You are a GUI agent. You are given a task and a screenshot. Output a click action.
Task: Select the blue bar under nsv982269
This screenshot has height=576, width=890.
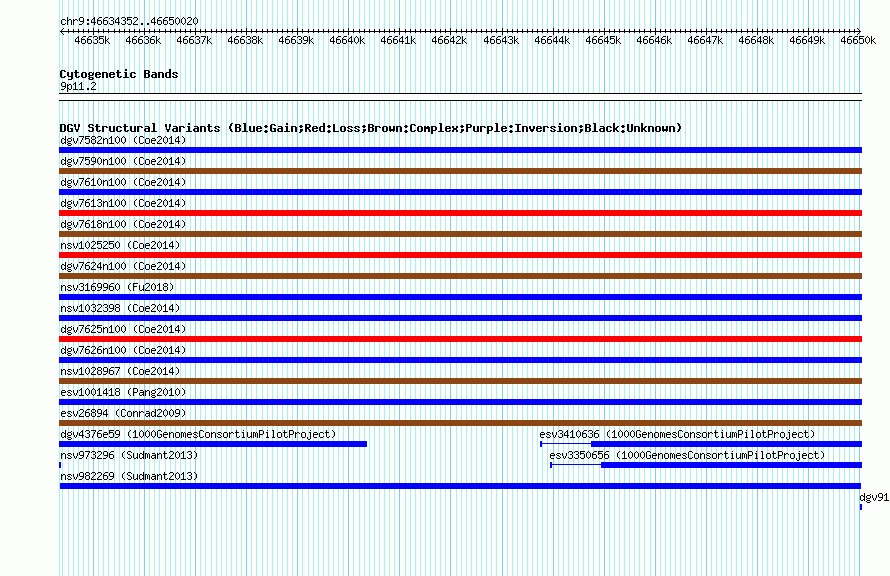coord(460,486)
